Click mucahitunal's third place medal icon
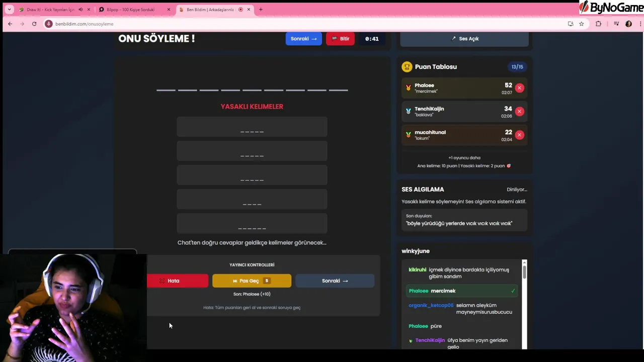644x362 pixels. (x=408, y=135)
